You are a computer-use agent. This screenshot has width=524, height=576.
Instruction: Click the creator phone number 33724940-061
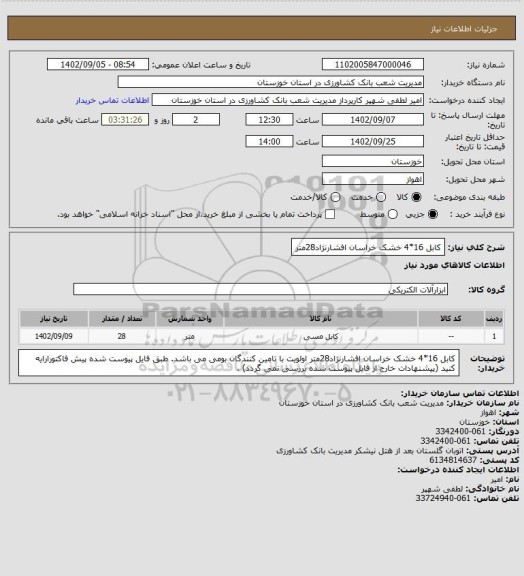[x=443, y=498]
